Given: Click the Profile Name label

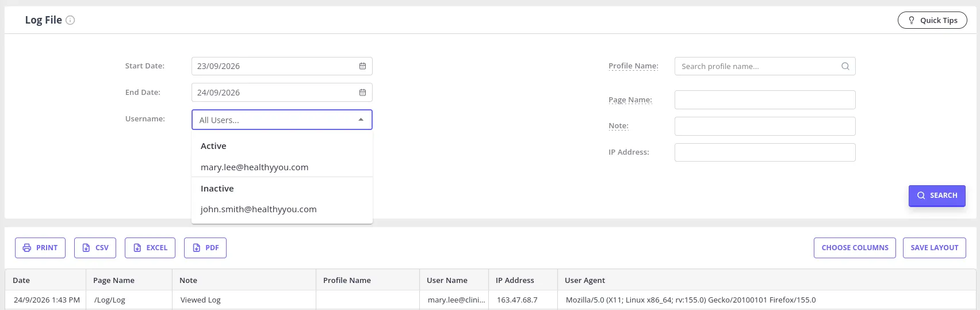Looking at the screenshot, I should pyautogui.click(x=633, y=66).
